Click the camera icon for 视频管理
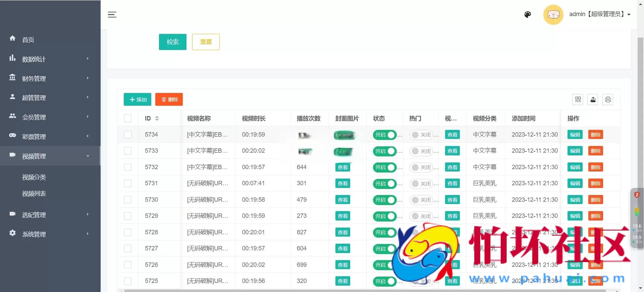The image size is (644, 292). 12,155
